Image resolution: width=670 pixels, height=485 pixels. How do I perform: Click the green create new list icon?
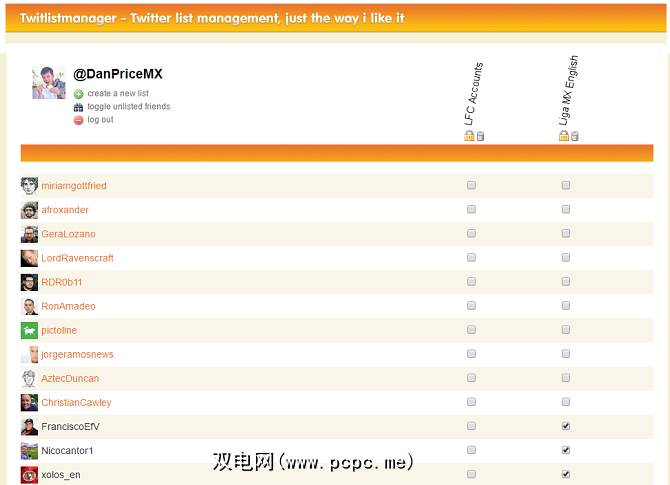78,94
